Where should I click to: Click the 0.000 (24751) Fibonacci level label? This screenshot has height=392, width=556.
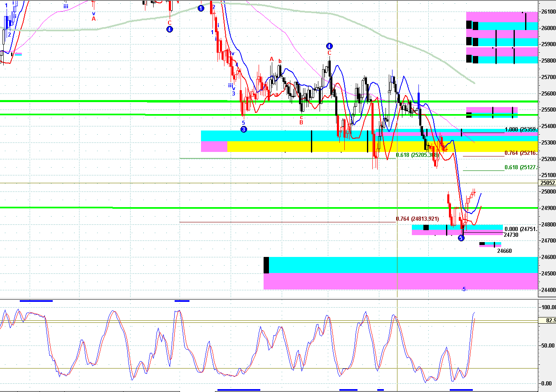click(521, 229)
